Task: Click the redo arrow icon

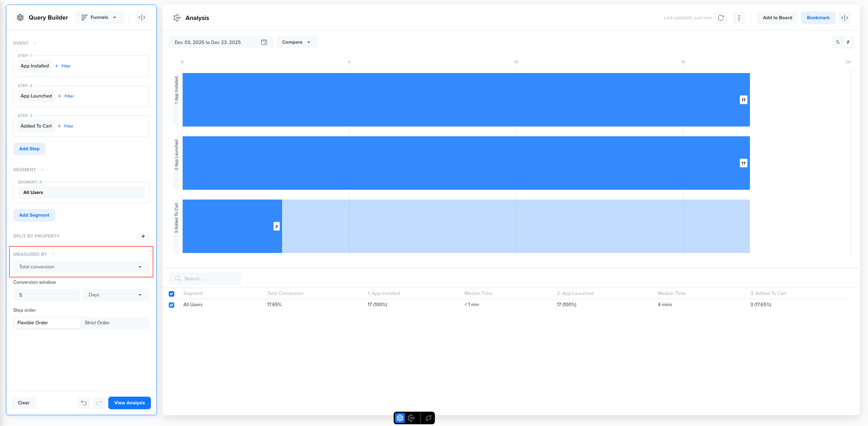Action: [x=99, y=403]
